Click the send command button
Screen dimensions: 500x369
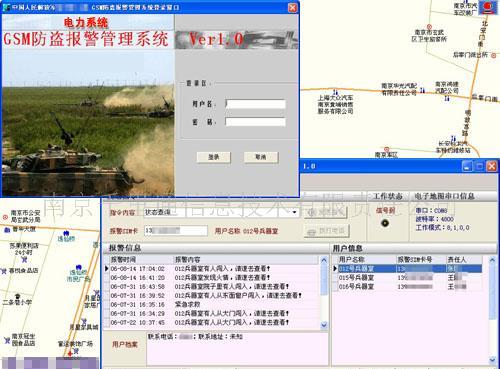325,212
